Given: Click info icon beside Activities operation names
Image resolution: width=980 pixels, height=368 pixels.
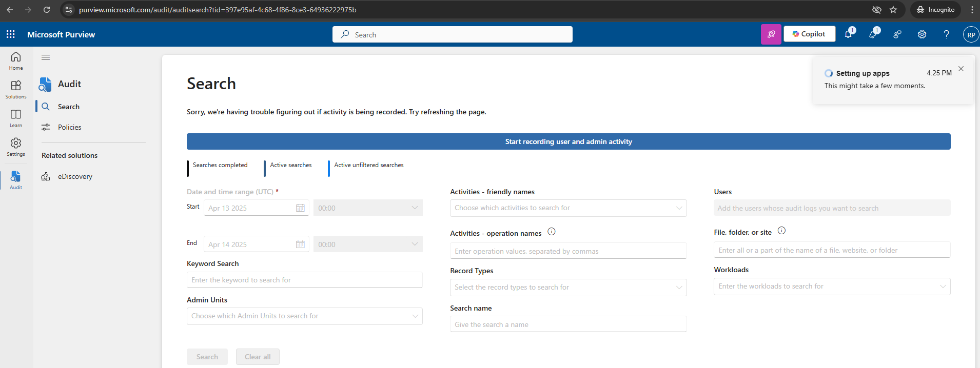Looking at the screenshot, I should (552, 232).
